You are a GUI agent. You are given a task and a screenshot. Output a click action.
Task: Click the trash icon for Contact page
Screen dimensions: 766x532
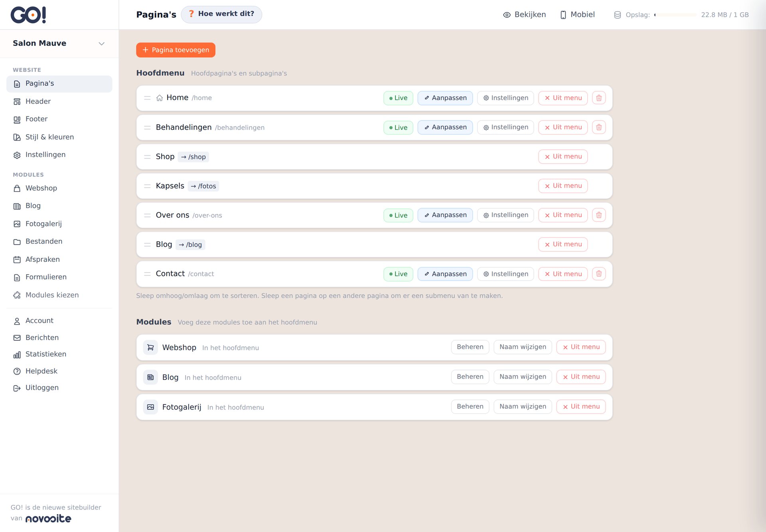point(599,274)
